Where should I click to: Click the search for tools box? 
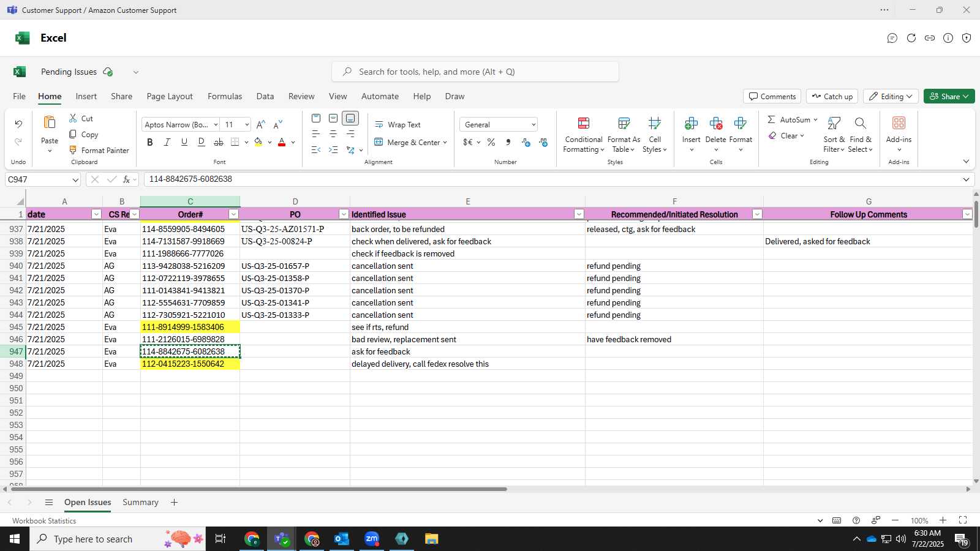tap(475, 72)
